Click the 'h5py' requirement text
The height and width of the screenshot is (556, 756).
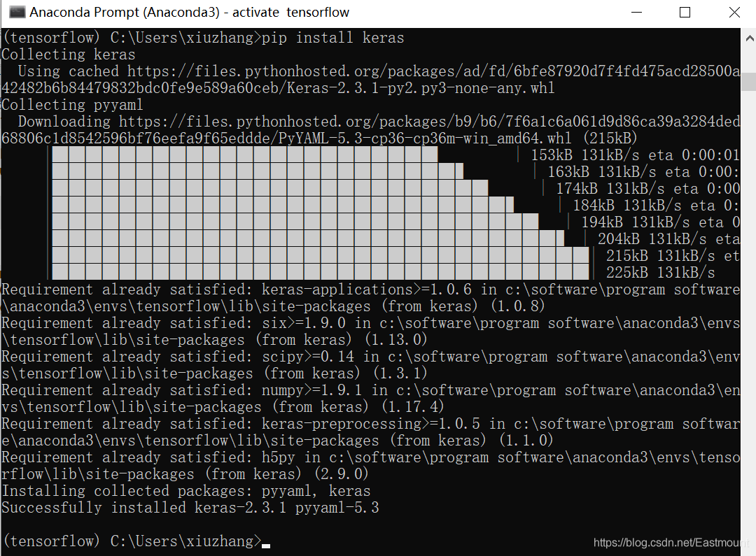click(278, 457)
